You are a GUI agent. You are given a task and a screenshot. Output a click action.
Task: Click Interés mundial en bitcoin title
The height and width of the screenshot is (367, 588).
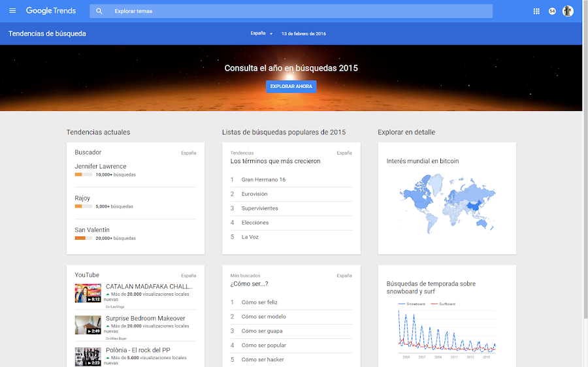423,161
